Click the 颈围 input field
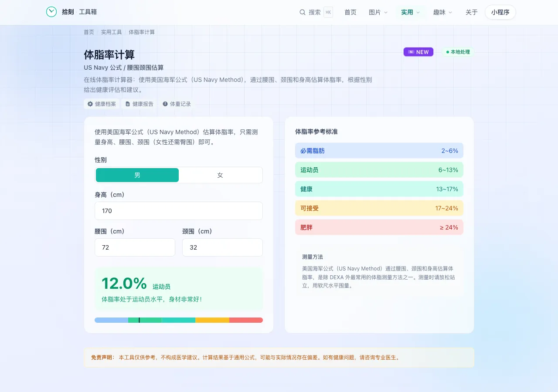 222,247
